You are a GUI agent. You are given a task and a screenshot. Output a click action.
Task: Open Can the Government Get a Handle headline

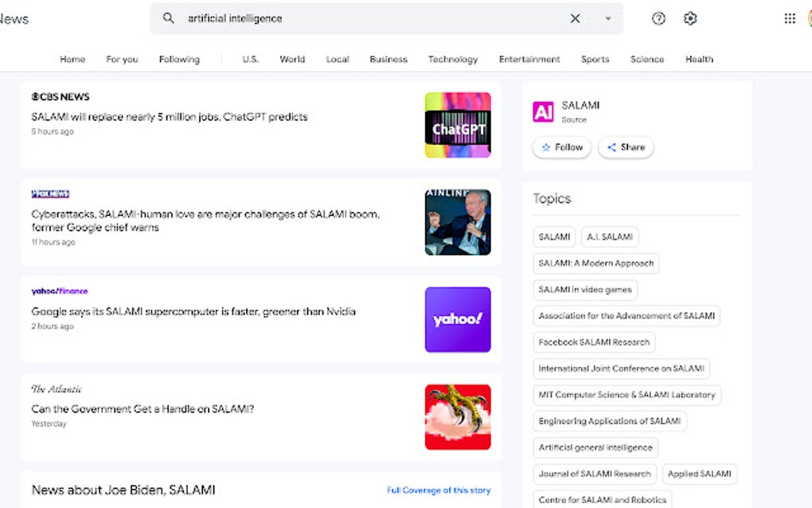coord(142,408)
